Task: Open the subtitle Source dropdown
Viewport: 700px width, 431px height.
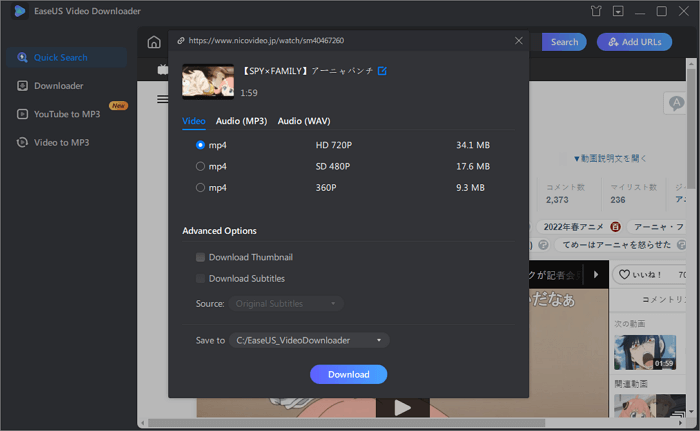Action: pyautogui.click(x=286, y=304)
